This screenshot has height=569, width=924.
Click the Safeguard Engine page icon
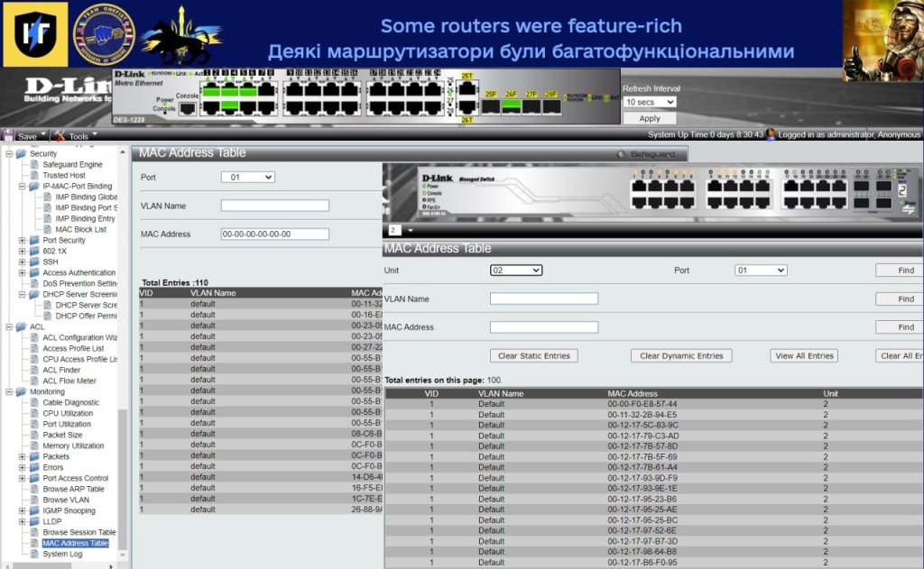[x=34, y=165]
